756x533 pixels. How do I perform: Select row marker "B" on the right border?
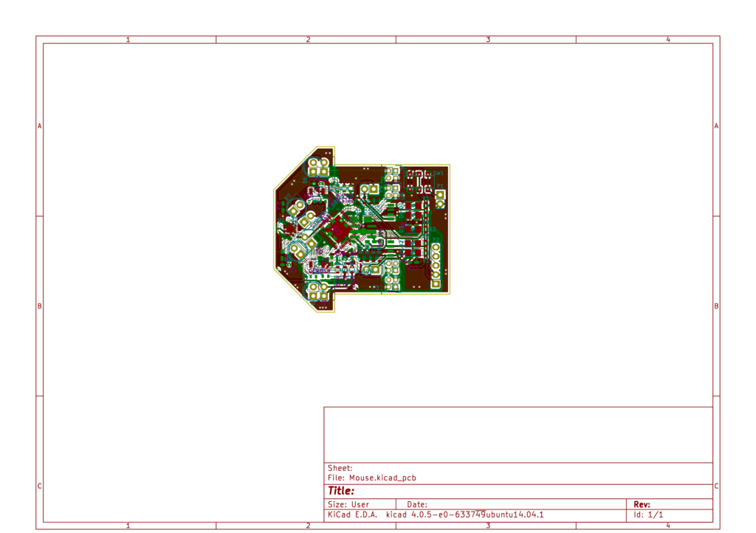716,306
